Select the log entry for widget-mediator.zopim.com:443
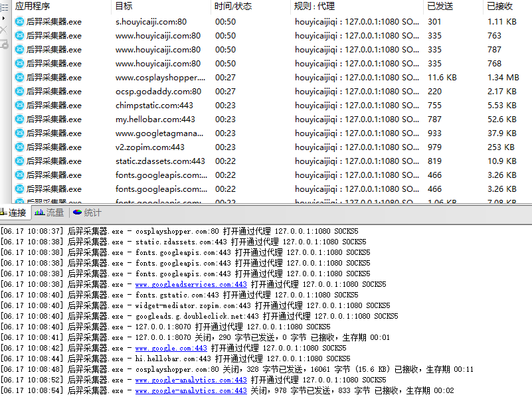The height and width of the screenshot is (399, 532). [x=195, y=305]
